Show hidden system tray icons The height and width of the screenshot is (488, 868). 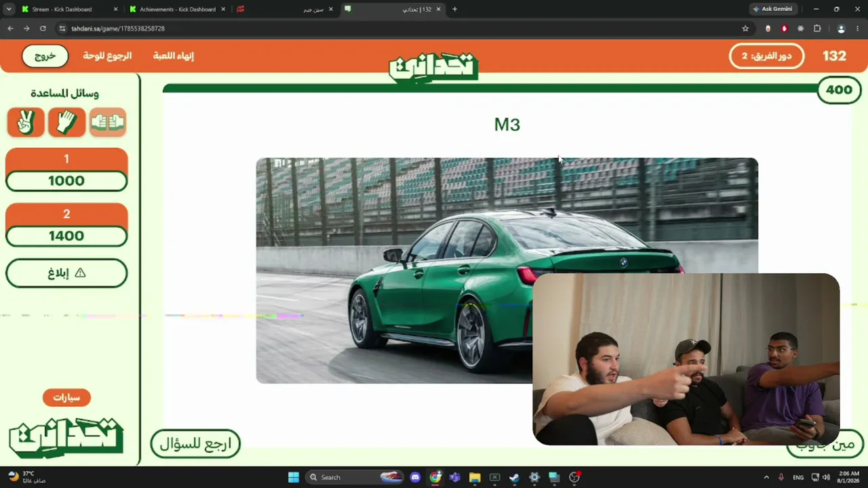766,477
